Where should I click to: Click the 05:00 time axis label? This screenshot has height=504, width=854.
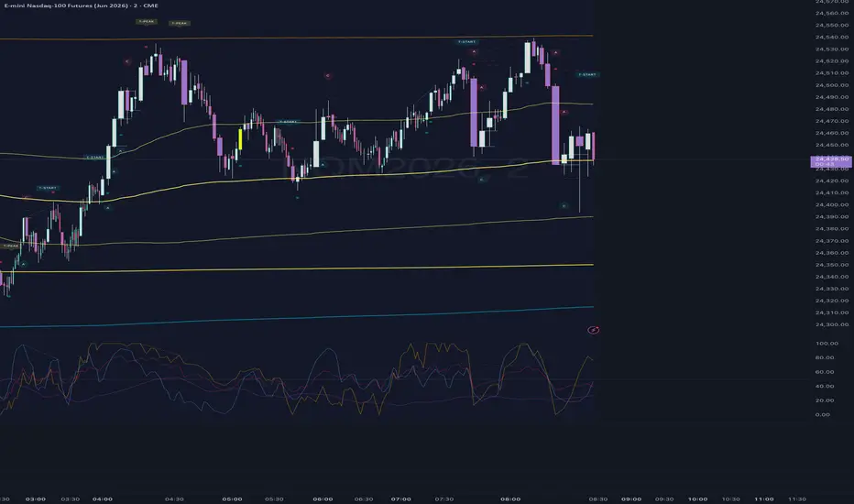[x=232, y=499]
